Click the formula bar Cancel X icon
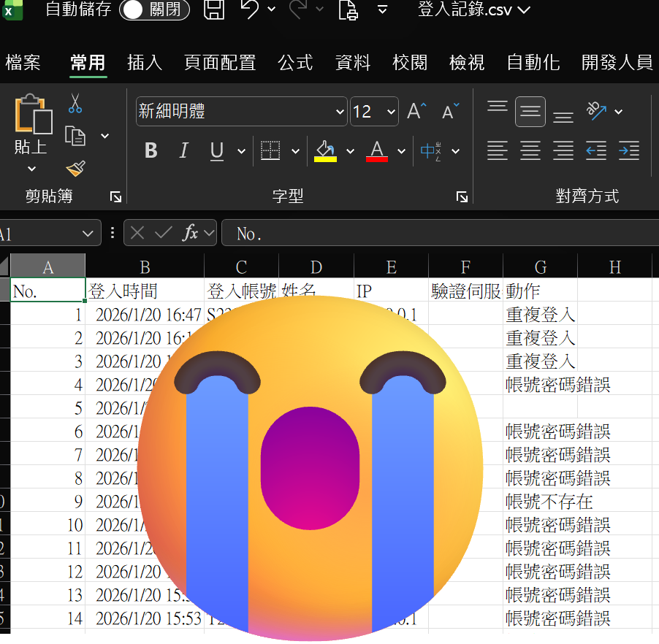Image resolution: width=659 pixels, height=644 pixels. (137, 232)
